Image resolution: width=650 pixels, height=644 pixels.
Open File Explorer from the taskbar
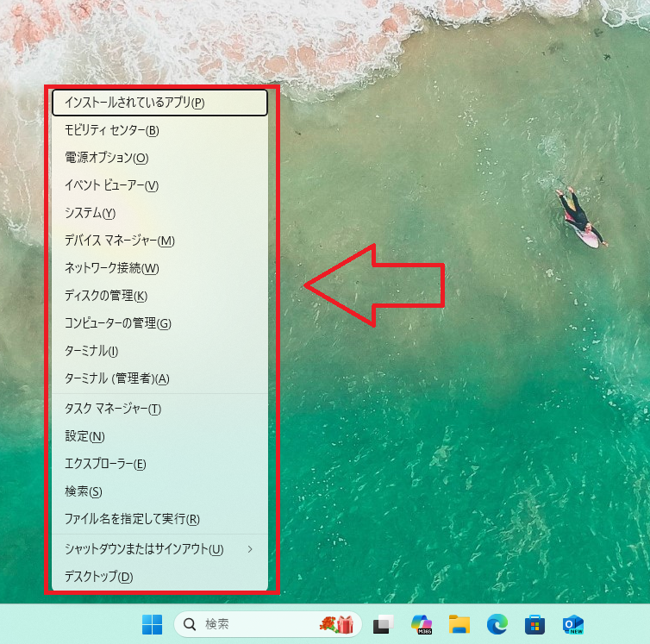tap(459, 624)
